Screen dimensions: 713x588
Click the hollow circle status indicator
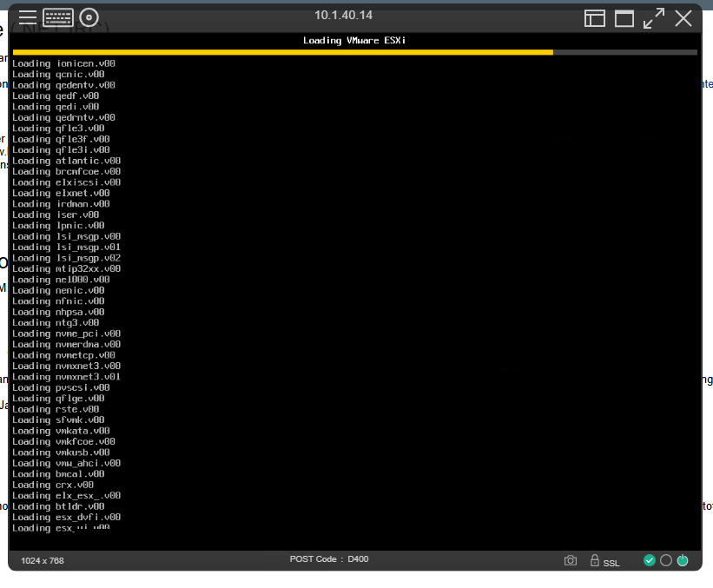[666, 560]
